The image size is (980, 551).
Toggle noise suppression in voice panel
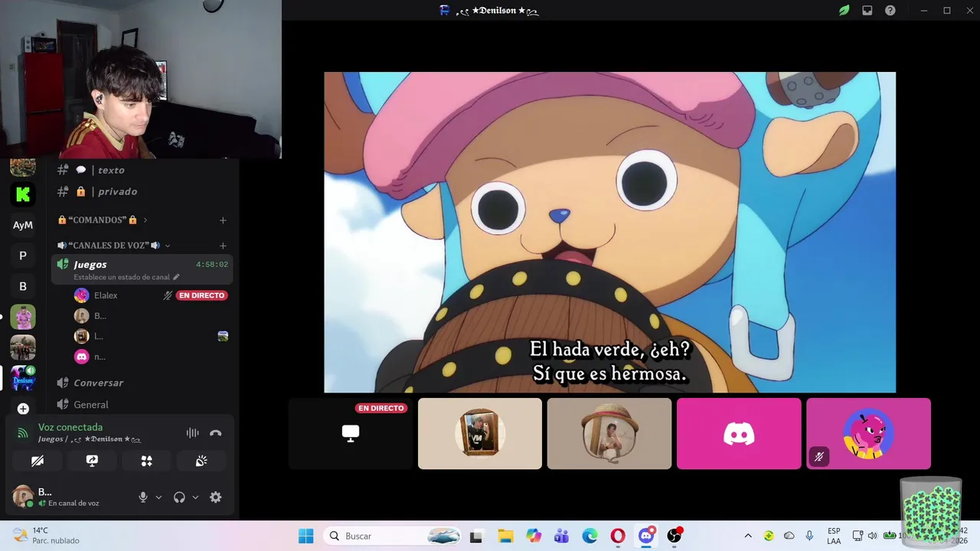click(192, 433)
